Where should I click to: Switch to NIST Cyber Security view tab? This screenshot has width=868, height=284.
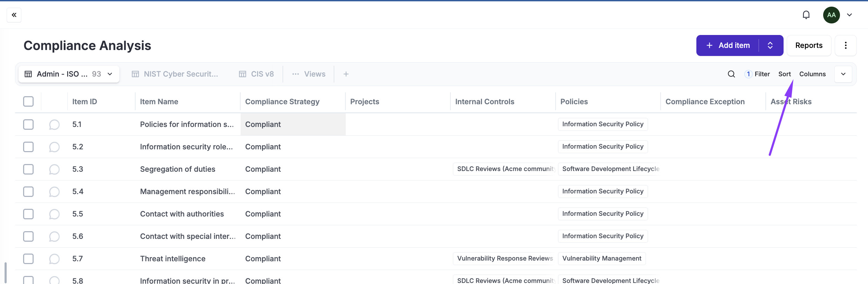click(x=175, y=74)
